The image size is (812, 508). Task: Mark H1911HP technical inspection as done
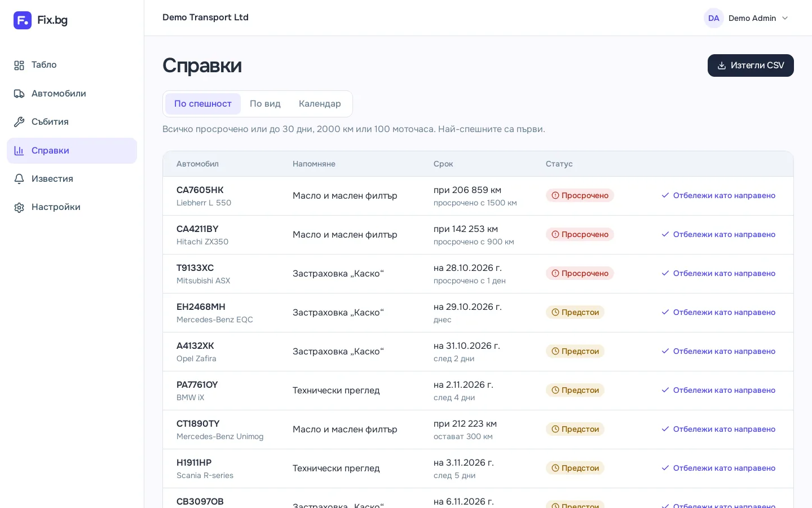(x=718, y=468)
